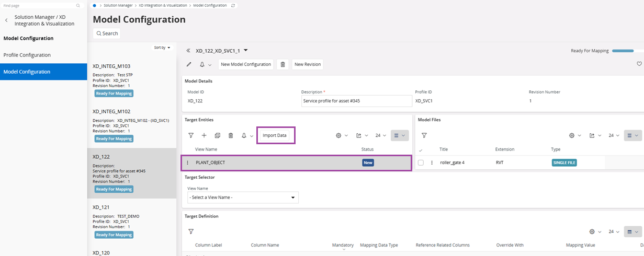Click the New Revision button

307,64
